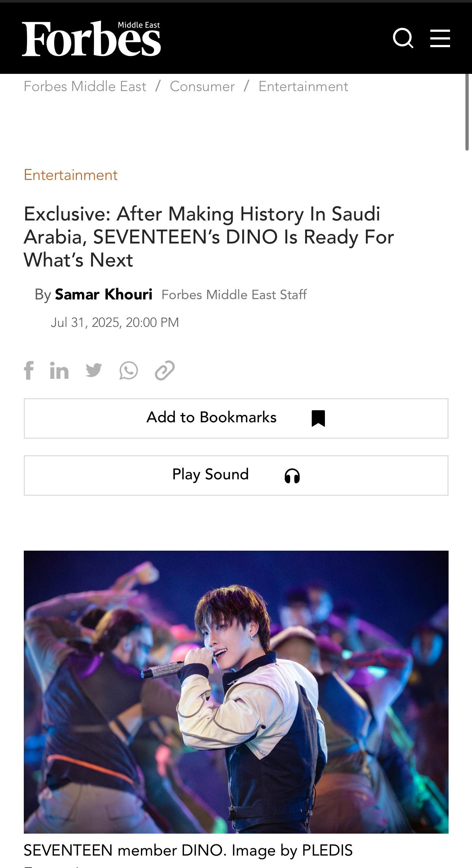Open the Consumer breadcrumb

[x=202, y=87]
